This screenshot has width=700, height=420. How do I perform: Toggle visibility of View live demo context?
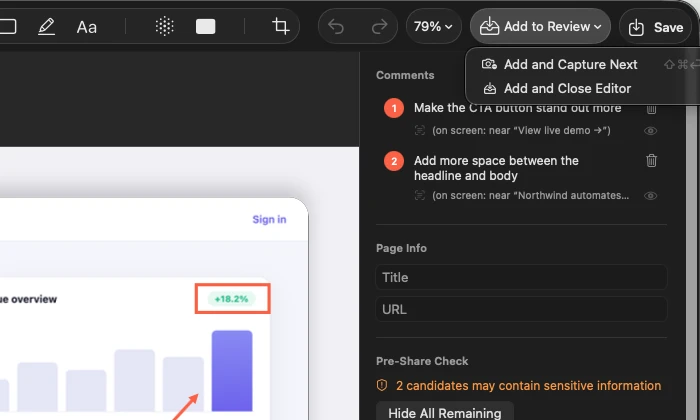[650, 131]
